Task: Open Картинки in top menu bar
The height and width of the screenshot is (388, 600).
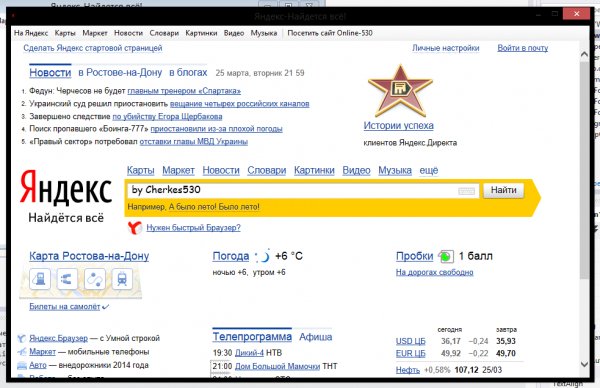Action: (x=201, y=33)
